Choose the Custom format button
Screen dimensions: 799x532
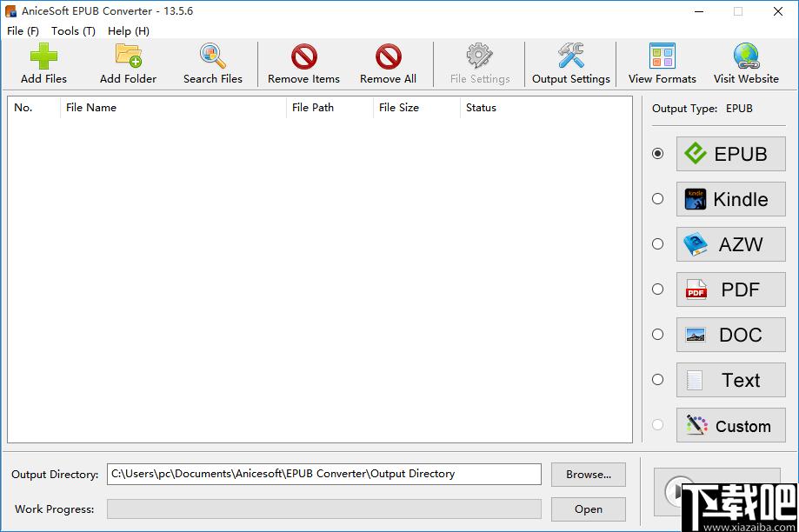[x=730, y=425]
